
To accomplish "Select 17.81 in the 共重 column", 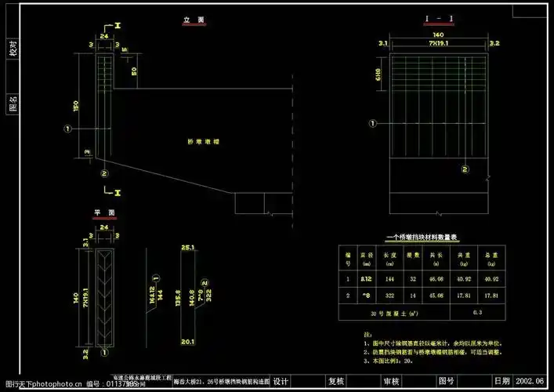I will tap(464, 296).
